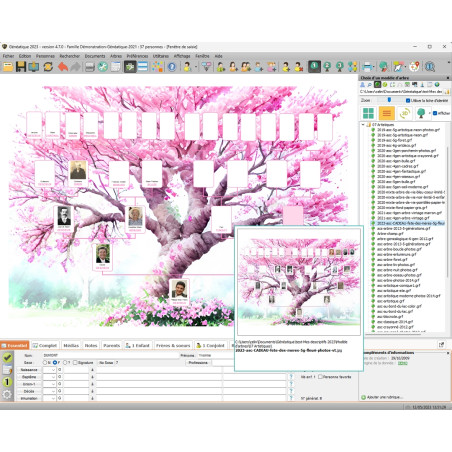Click the globe icon in model panel toolbar
The width and height of the screenshot is (452, 452).
pyautogui.click(x=437, y=85)
